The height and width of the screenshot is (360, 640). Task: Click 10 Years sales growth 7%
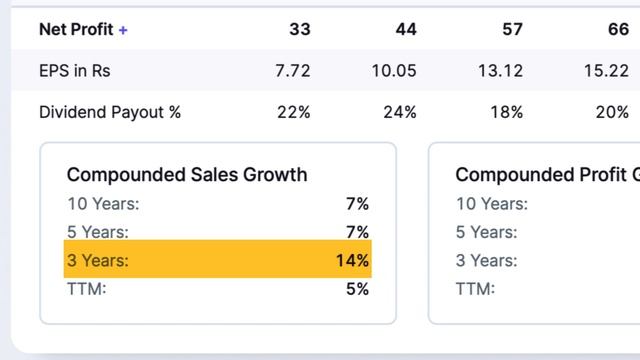[x=358, y=204]
